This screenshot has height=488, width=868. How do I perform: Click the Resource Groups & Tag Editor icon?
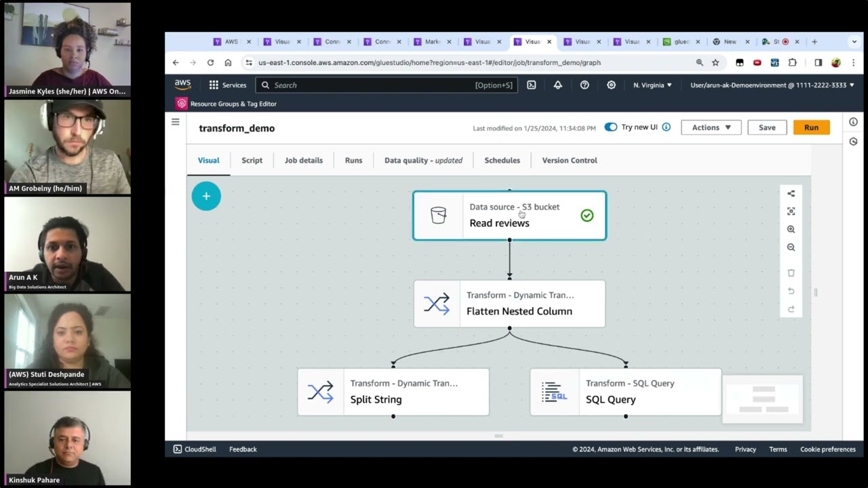(x=181, y=104)
